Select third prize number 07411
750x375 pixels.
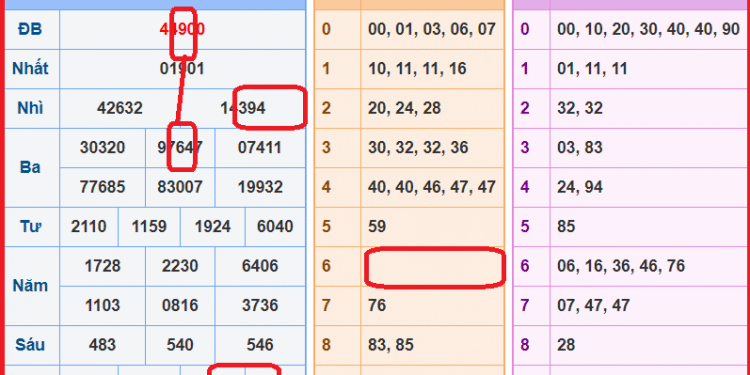(x=260, y=148)
